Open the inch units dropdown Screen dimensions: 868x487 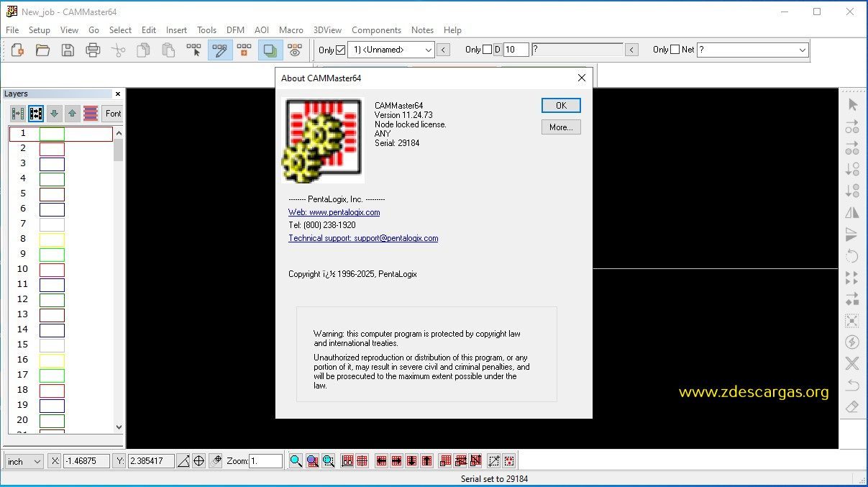pyautogui.click(x=24, y=461)
